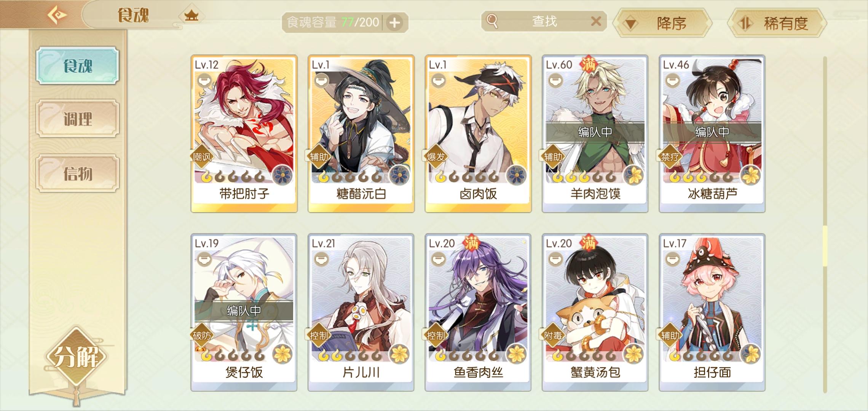Add capacity with the plus icon

coord(394,23)
